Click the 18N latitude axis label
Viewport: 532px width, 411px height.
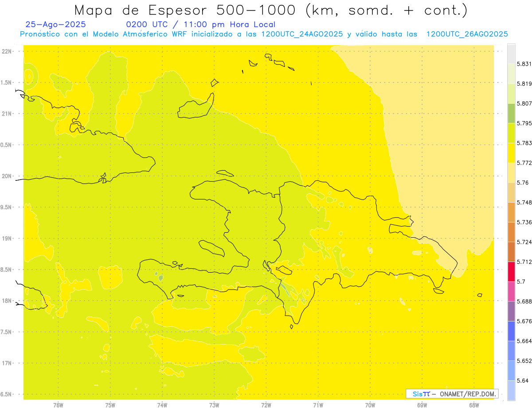click(7, 301)
